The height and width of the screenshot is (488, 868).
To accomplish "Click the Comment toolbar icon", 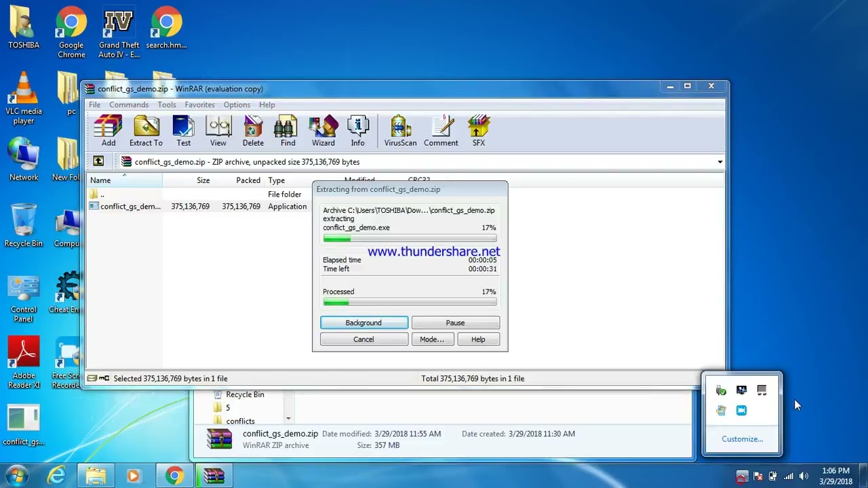I will [x=441, y=131].
